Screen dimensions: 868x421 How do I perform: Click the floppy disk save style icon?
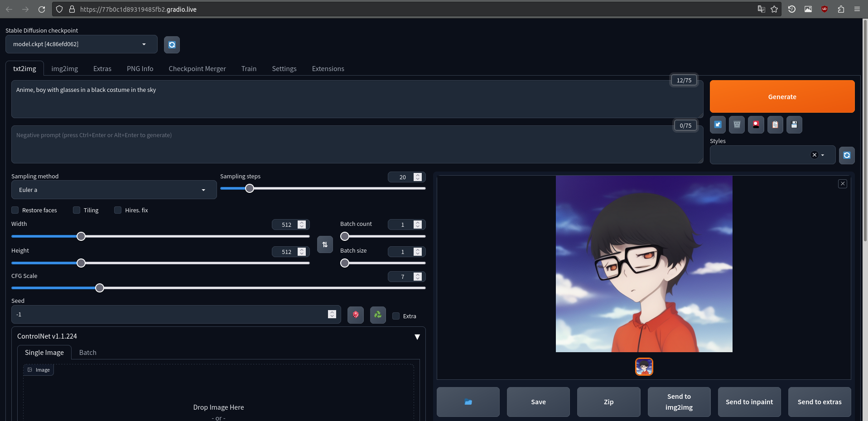pos(794,125)
